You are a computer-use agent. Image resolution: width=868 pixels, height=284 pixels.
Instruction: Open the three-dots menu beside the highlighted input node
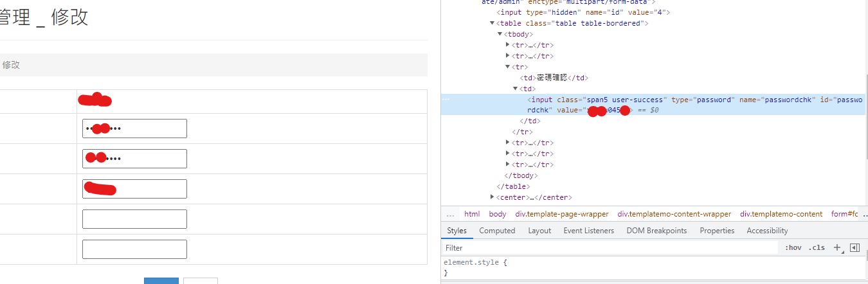[x=446, y=100]
